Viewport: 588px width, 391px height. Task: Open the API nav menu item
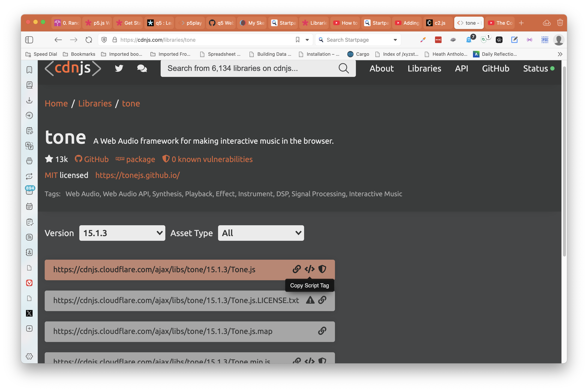point(461,68)
